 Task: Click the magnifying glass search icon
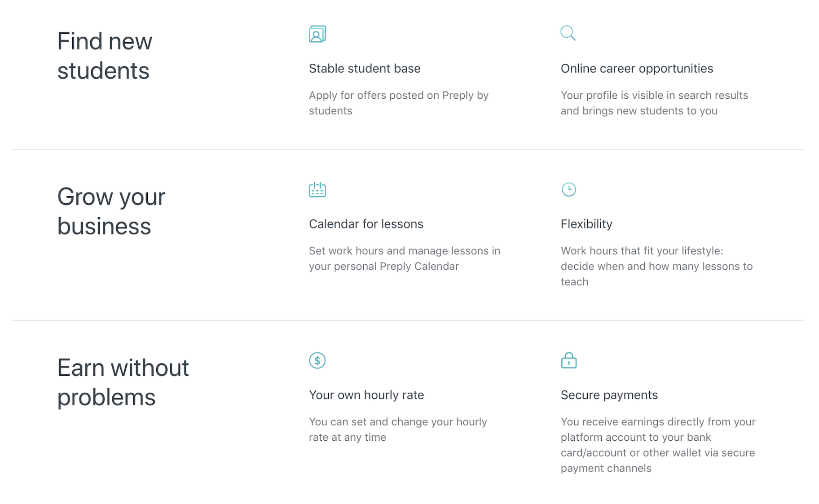click(568, 33)
